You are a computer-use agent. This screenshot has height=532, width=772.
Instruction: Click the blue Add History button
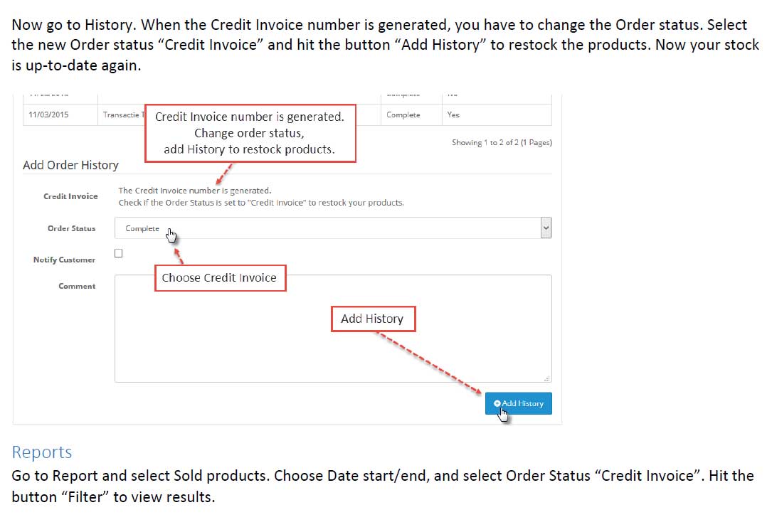(518, 403)
